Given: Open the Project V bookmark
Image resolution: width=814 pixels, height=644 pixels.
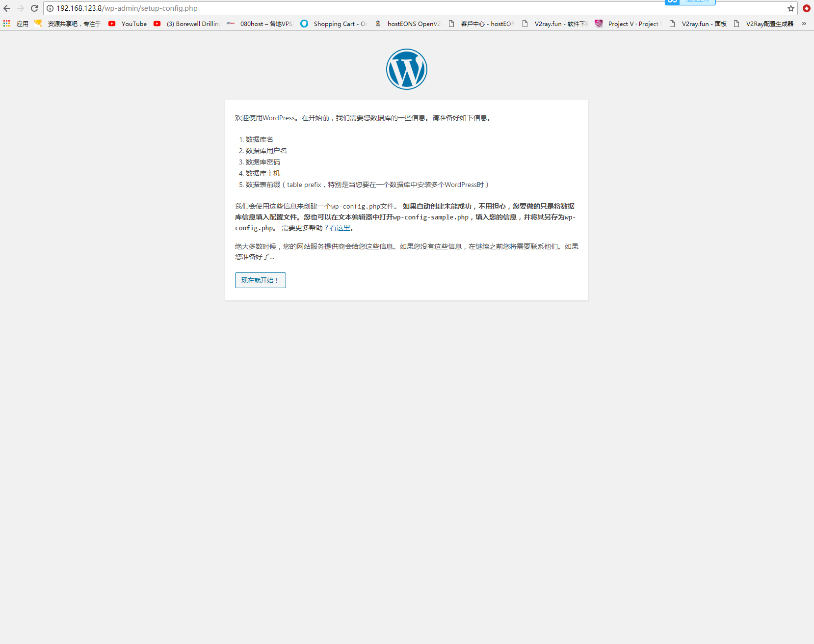Looking at the screenshot, I should 628,24.
